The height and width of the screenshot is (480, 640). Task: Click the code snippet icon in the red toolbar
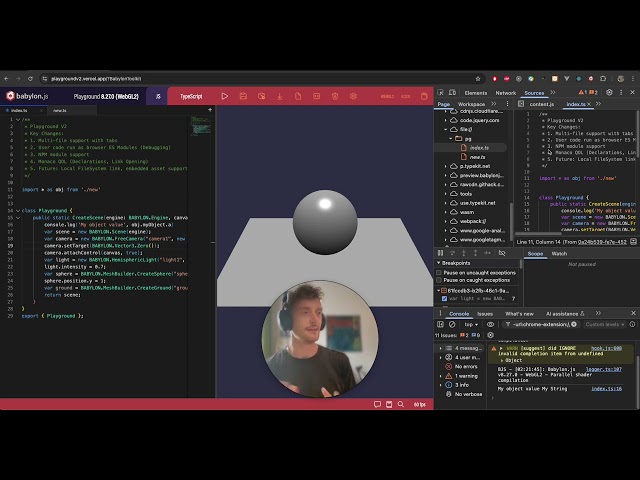[316, 96]
